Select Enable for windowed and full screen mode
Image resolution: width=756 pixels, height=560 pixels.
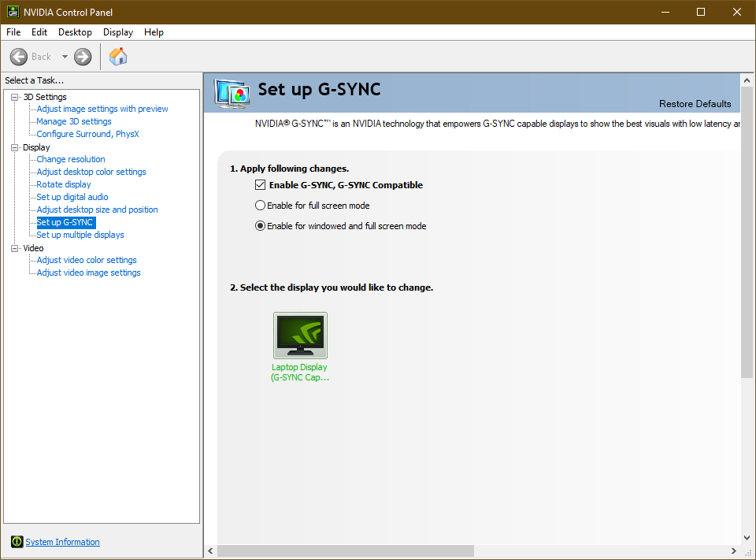click(260, 226)
